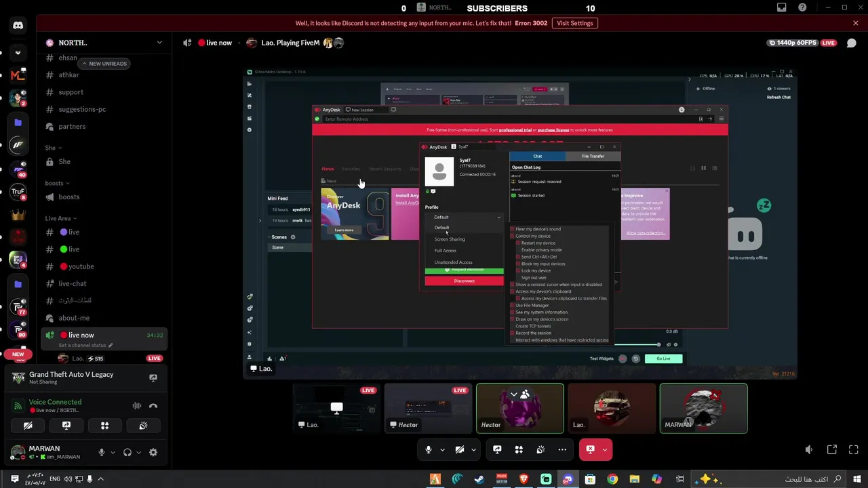Viewport: 868px width, 488px height.
Task: Open more options ellipsis in call controls
Action: pos(562,449)
